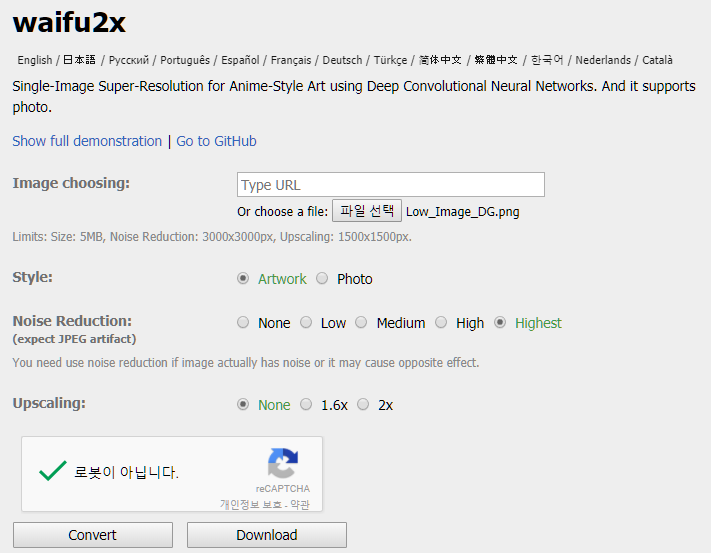Image resolution: width=711 pixels, height=553 pixels.
Task: Click the Limits size note text
Action: click(212, 237)
